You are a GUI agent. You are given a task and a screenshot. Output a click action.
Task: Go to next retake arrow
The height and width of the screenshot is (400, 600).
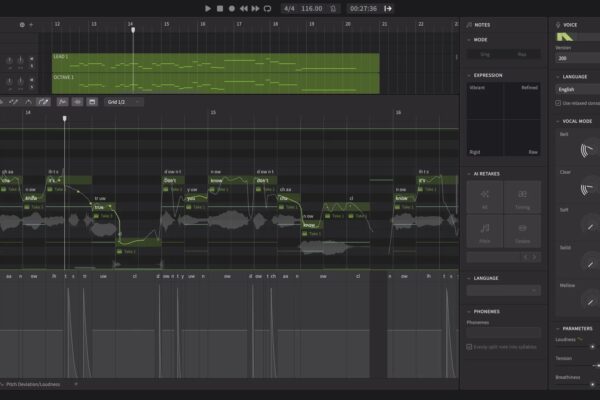pyautogui.click(x=535, y=257)
